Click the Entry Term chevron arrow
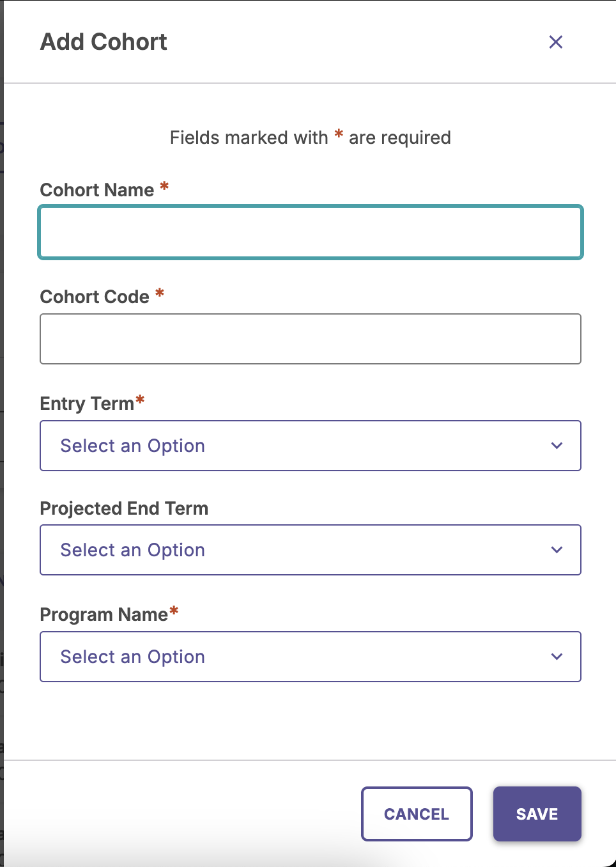 click(557, 446)
